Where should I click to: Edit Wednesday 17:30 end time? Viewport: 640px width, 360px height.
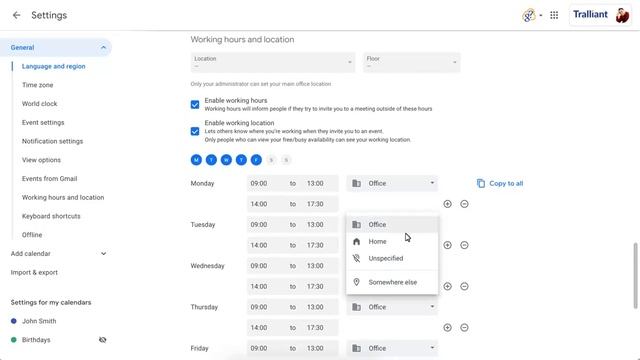pyautogui.click(x=315, y=286)
